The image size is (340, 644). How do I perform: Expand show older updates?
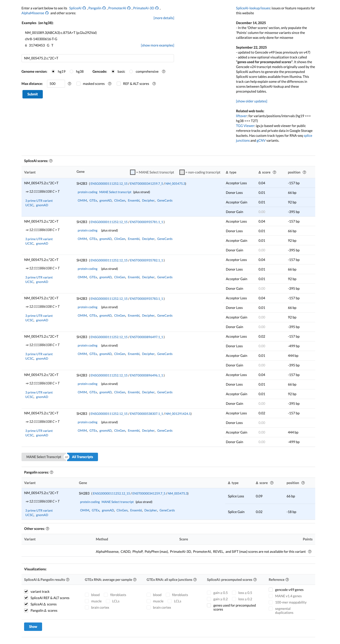pyautogui.click(x=252, y=101)
